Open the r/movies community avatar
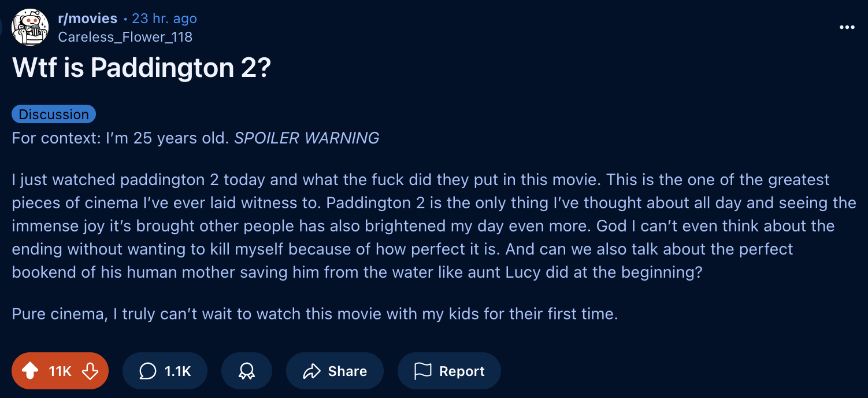 tap(29, 27)
